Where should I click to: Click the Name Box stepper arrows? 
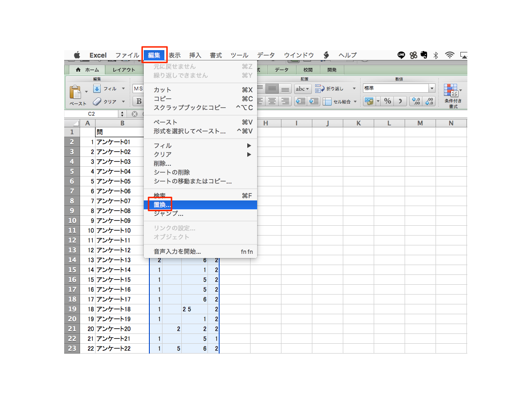coord(122,114)
